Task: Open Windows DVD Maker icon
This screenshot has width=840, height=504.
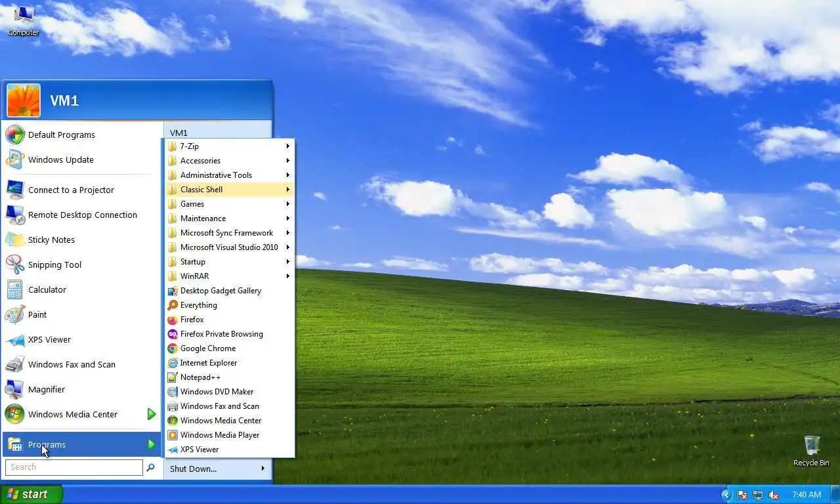Action: 173,392
